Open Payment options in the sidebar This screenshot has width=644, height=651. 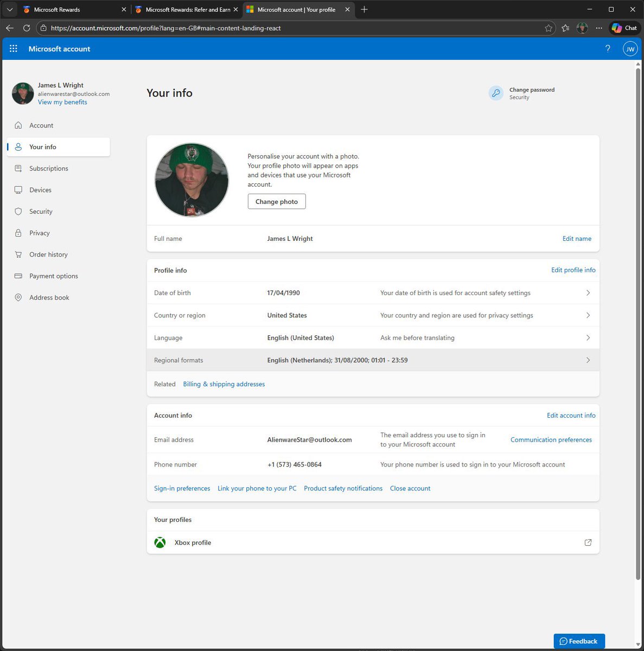coord(59,276)
